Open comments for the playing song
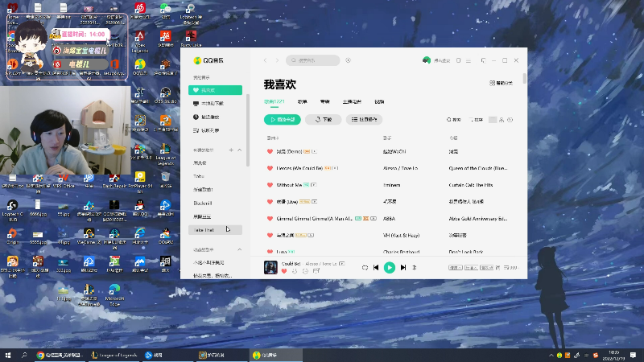Viewport: 644px width, 362px height. (316, 271)
